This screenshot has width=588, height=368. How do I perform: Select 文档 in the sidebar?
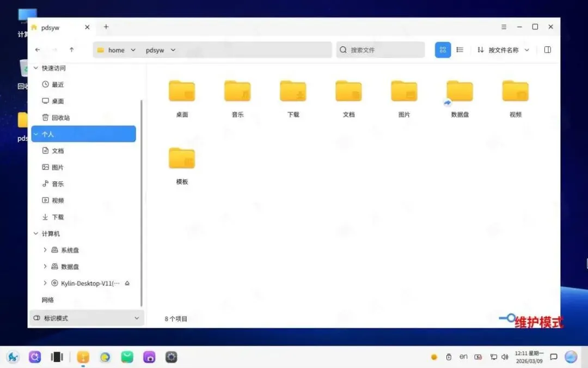[x=58, y=150]
